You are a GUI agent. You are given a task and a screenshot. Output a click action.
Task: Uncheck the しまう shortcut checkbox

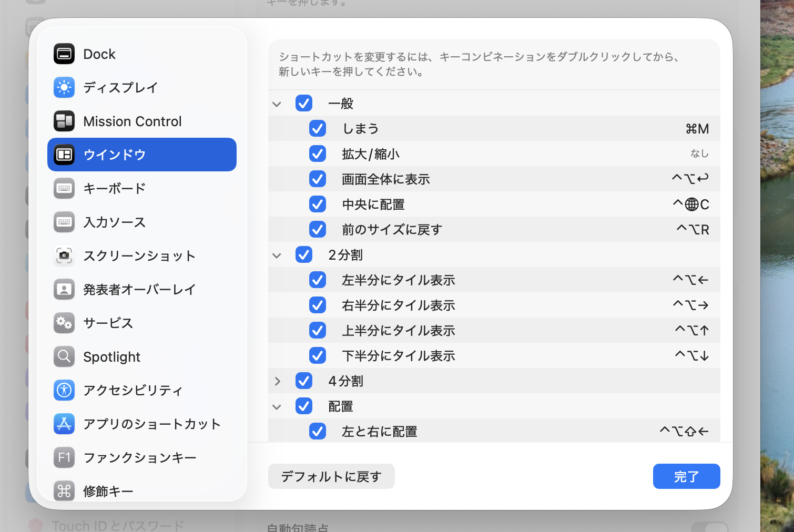pyautogui.click(x=318, y=129)
